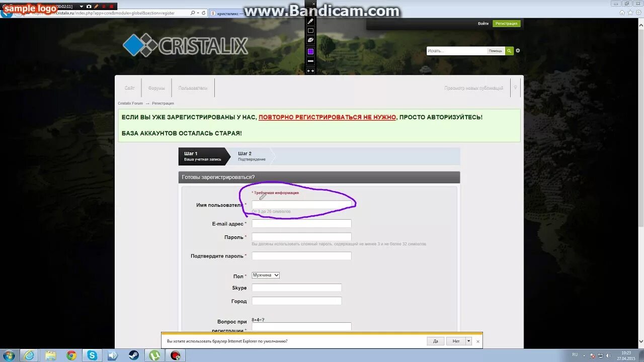Open the Bandicam recording bar dropdown arrow

[82, 7]
